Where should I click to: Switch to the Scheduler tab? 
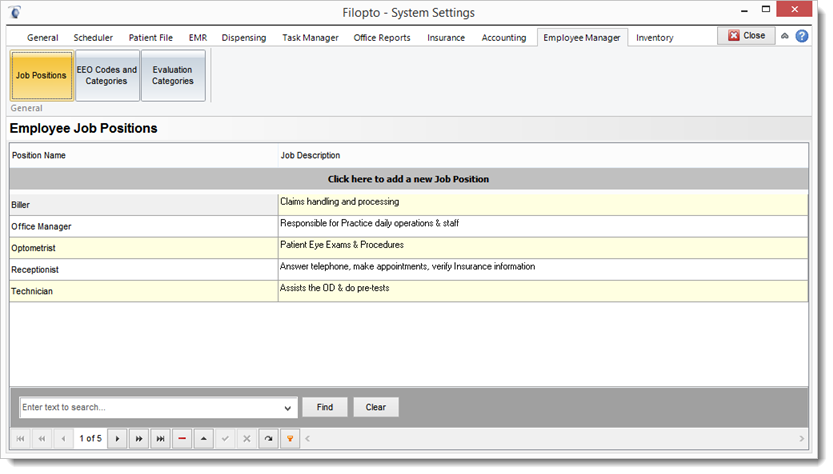click(93, 38)
